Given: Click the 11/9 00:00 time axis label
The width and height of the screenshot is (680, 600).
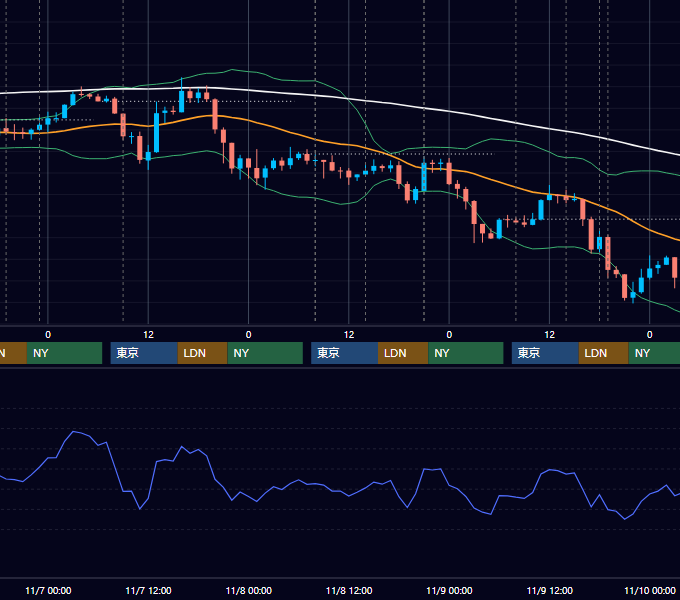Looking at the screenshot, I should pos(449,590).
